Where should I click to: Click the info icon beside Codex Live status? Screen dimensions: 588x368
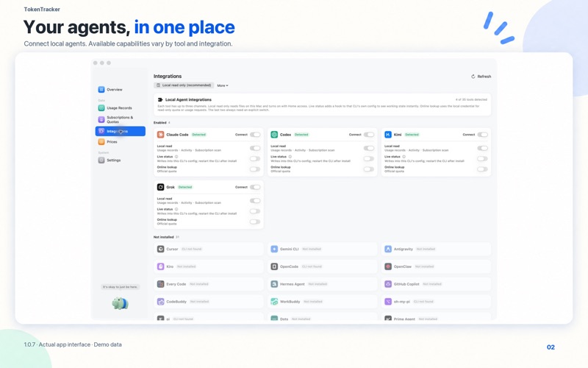coord(290,157)
